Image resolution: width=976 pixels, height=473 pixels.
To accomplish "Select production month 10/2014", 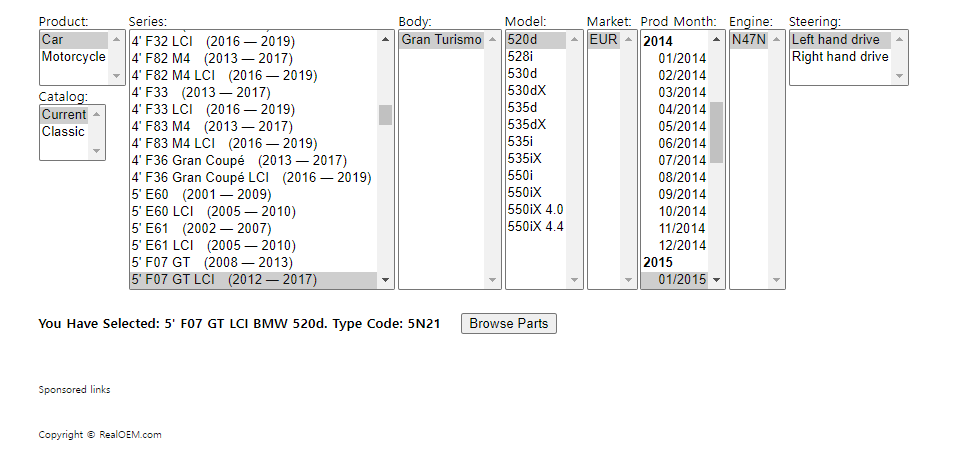I will pos(675,212).
